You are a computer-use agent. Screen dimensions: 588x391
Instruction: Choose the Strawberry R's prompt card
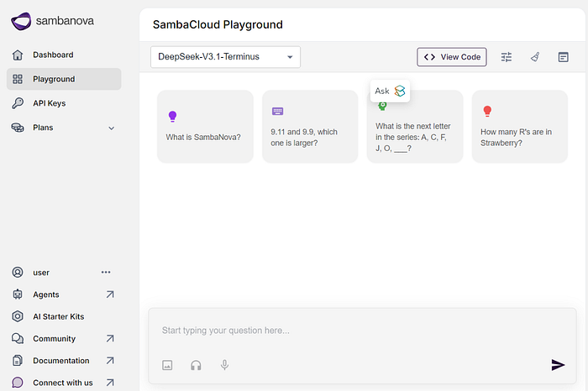pyautogui.click(x=520, y=127)
